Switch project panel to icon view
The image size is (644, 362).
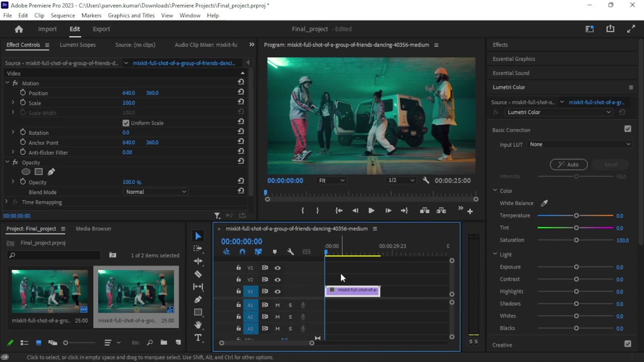point(38,343)
